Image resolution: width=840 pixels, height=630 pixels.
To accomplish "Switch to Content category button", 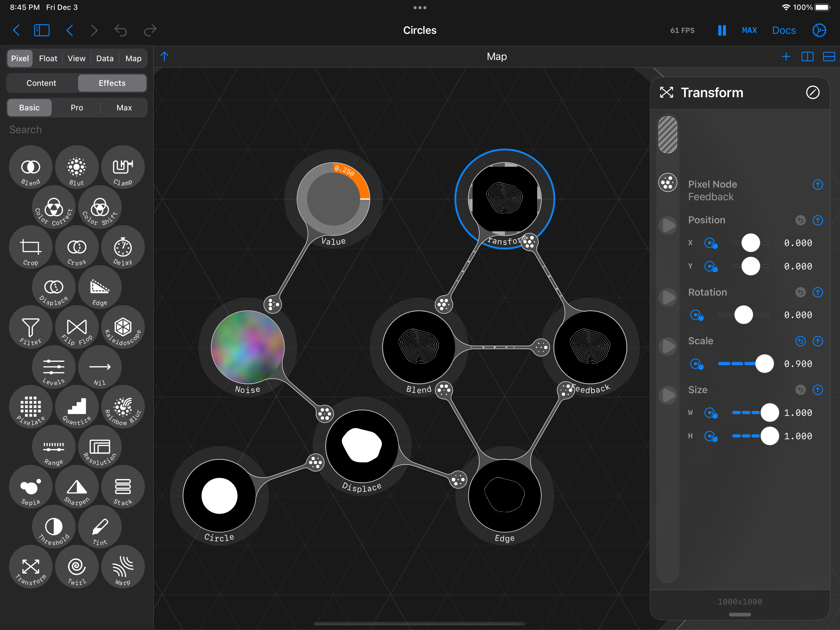I will click(41, 83).
